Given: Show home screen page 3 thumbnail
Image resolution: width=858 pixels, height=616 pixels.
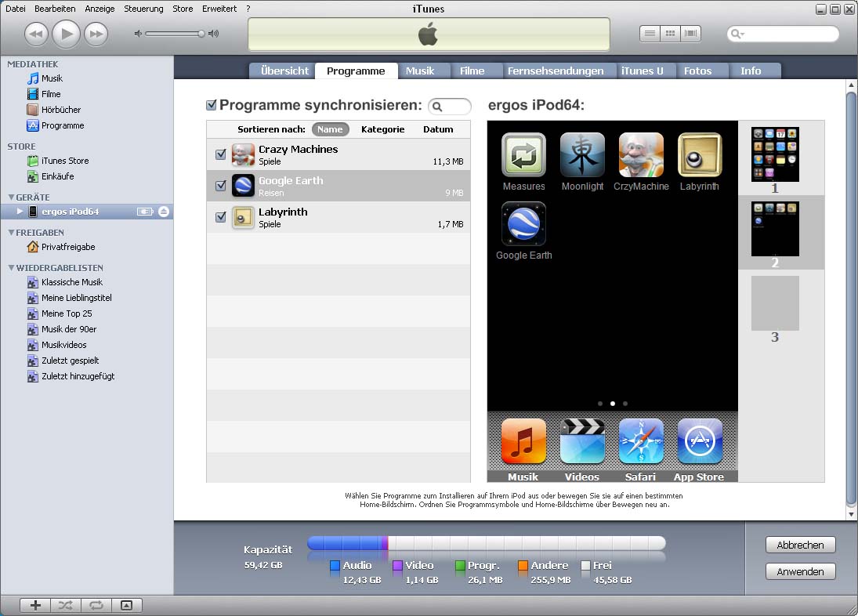Looking at the screenshot, I should pyautogui.click(x=776, y=303).
